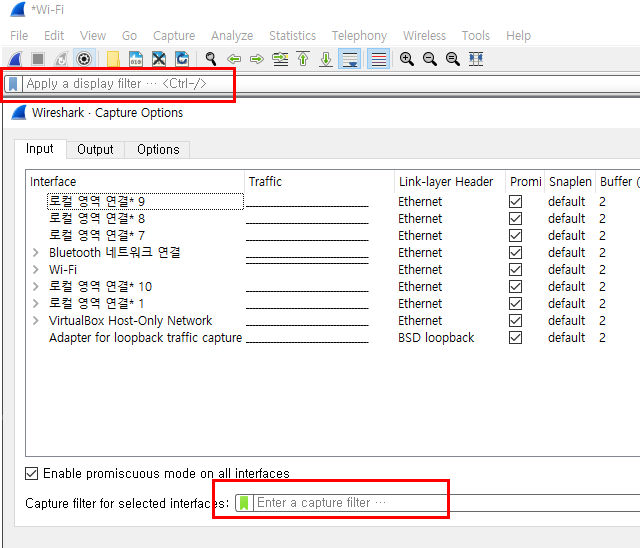Open the Telephony menu
640x548 pixels.
click(359, 36)
